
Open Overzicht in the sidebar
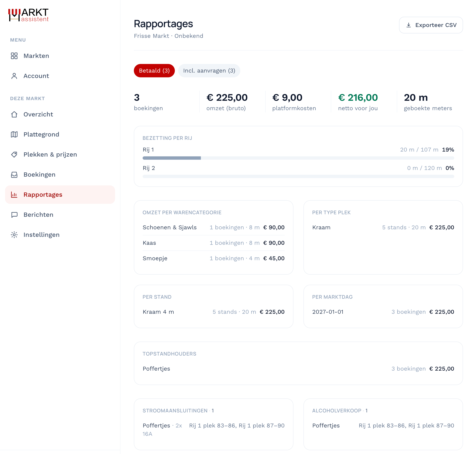tap(60, 115)
